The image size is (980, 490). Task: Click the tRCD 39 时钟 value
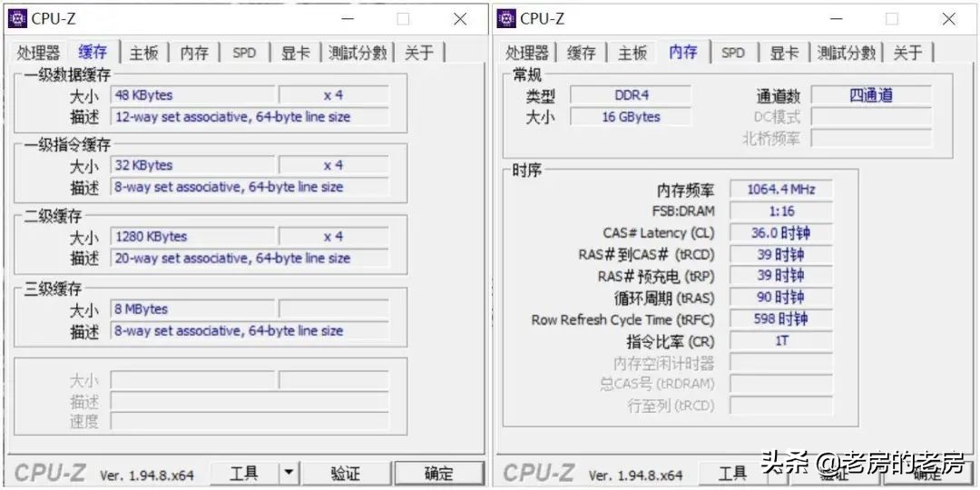pos(780,254)
